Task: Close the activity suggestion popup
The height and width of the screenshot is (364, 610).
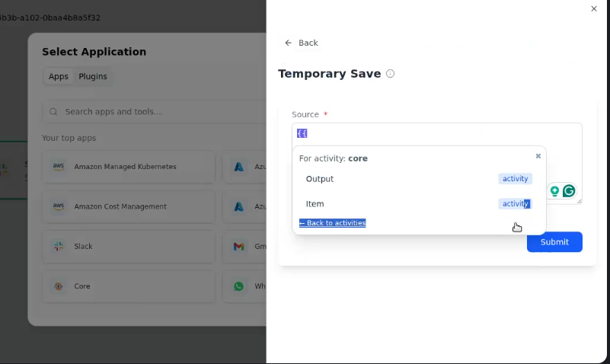Action: (538, 156)
